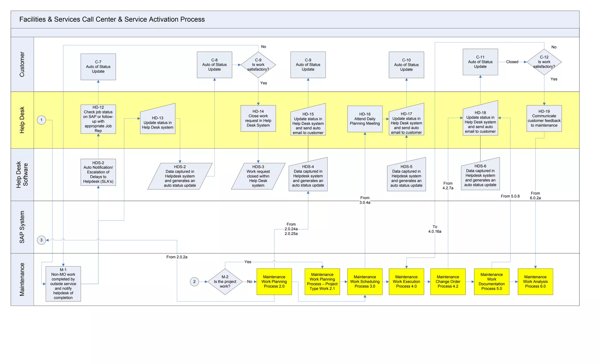Click the HD-12 check job status box
Viewport: 600px width, 364px height.
pyautogui.click(x=98, y=119)
